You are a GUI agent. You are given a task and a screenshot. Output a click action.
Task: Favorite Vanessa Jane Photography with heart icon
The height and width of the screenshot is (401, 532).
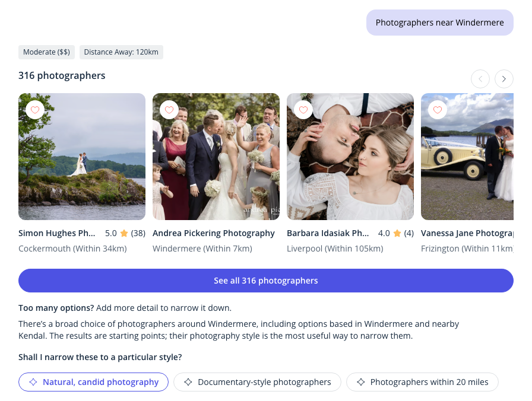pyautogui.click(x=438, y=110)
